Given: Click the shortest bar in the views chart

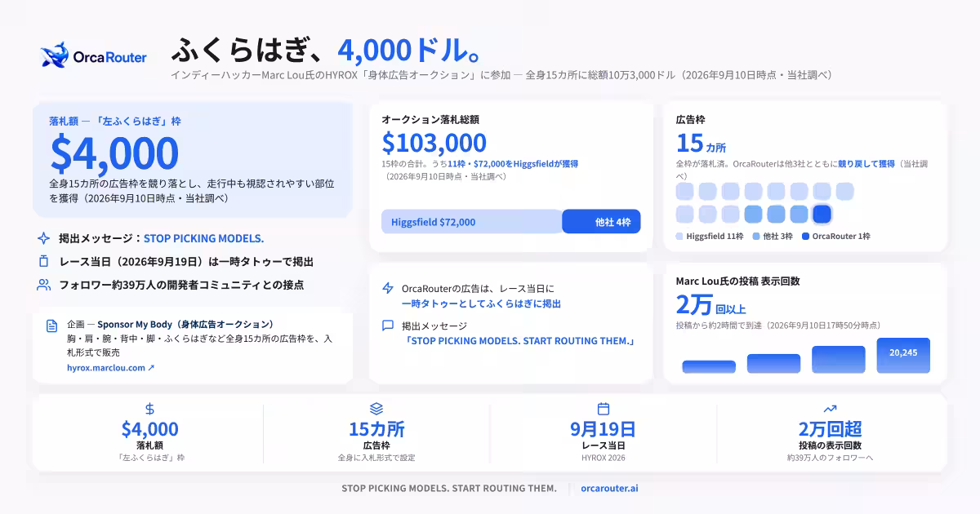Looking at the screenshot, I should (x=709, y=366).
